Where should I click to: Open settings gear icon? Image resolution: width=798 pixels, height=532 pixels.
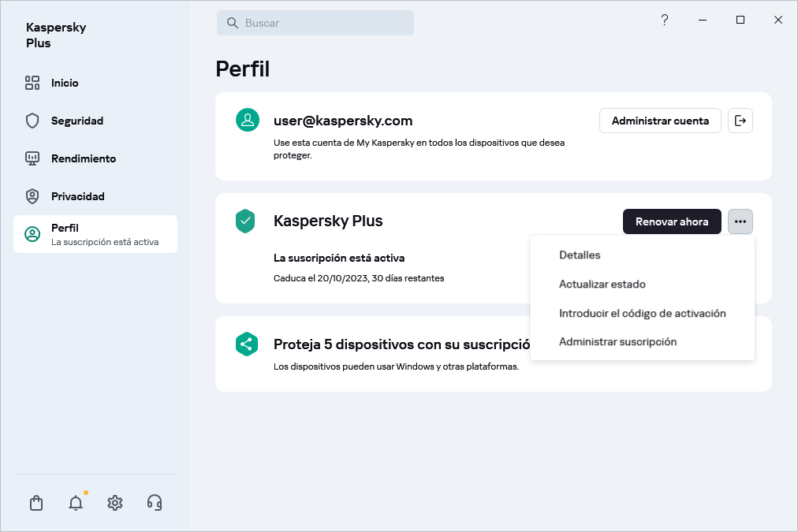(x=115, y=503)
